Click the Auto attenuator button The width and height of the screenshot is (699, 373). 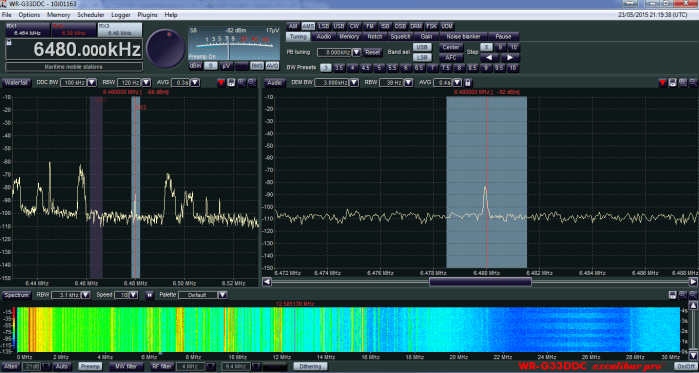(62, 366)
